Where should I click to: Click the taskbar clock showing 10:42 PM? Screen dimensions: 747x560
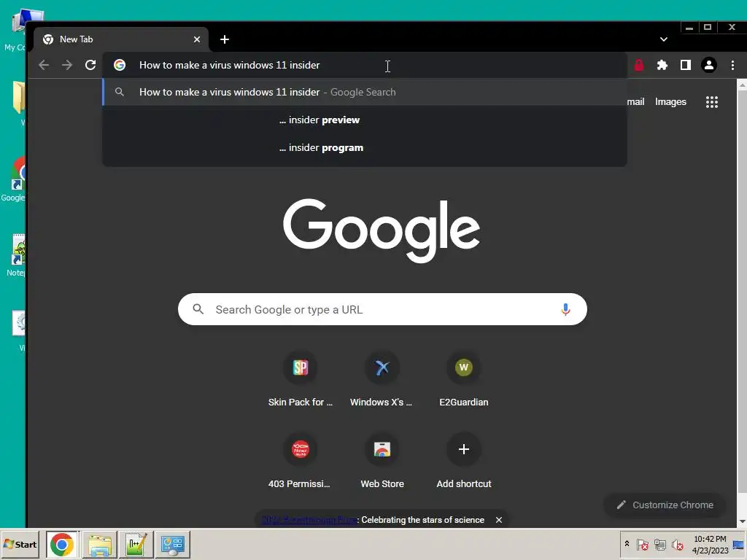pyautogui.click(x=710, y=544)
